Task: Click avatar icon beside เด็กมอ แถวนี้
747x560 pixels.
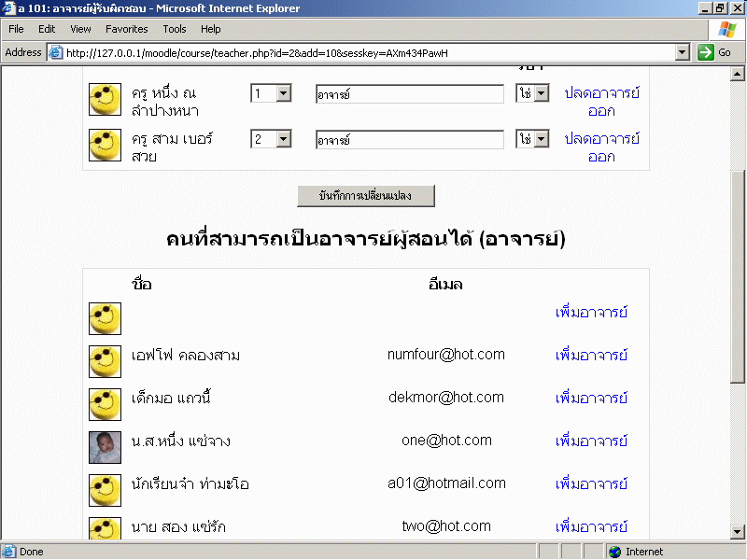Action: click(105, 404)
